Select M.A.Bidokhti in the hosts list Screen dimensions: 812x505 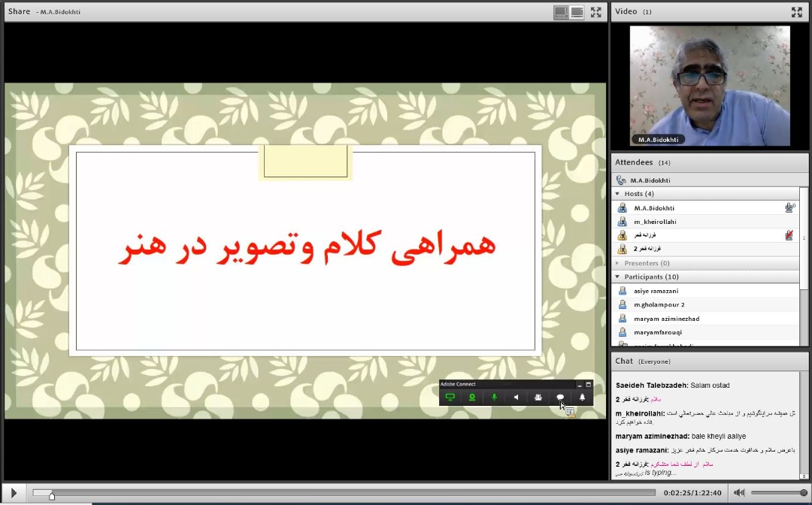click(x=654, y=208)
